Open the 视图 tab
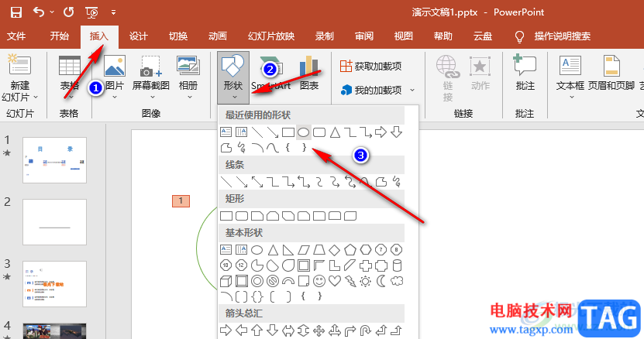 click(x=403, y=36)
